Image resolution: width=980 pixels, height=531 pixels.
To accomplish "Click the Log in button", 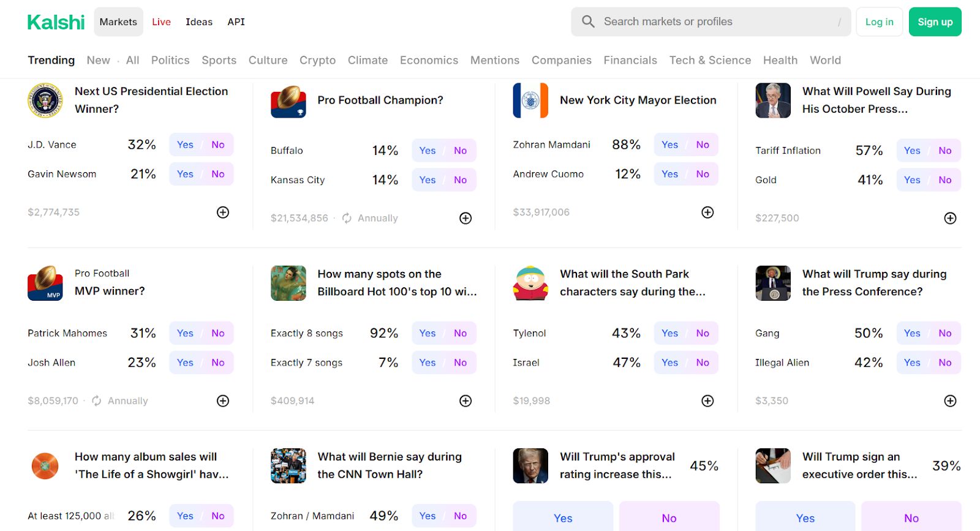I will point(879,22).
